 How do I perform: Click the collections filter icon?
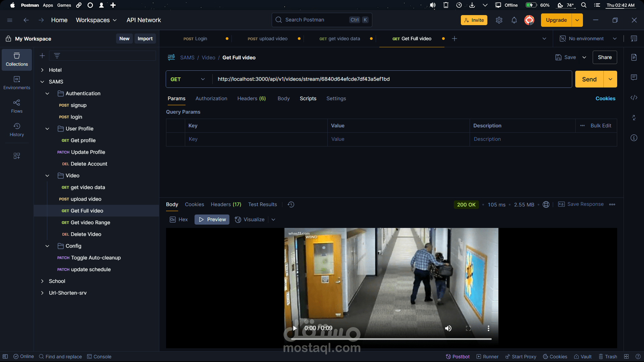click(x=57, y=56)
